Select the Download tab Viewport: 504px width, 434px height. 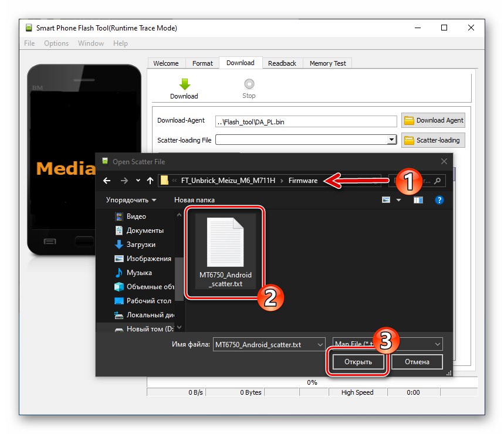[241, 63]
